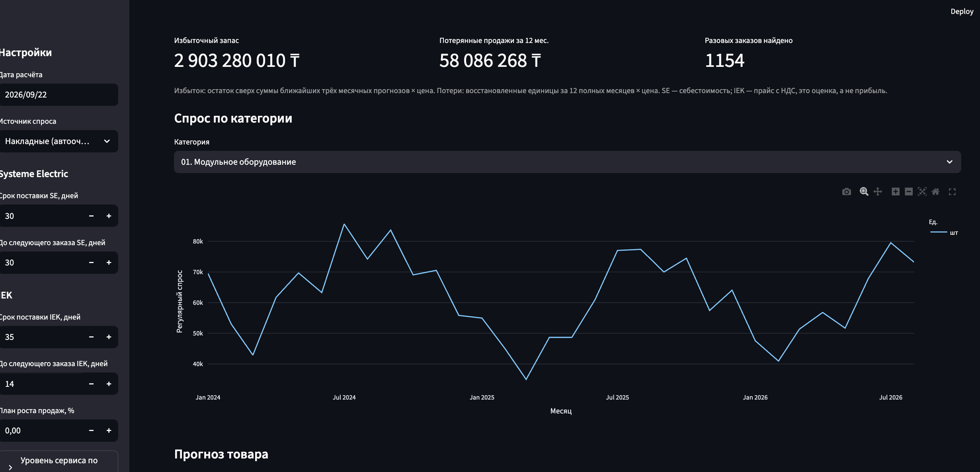
Task: Increase sales growth plan percent
Action: coord(109,431)
